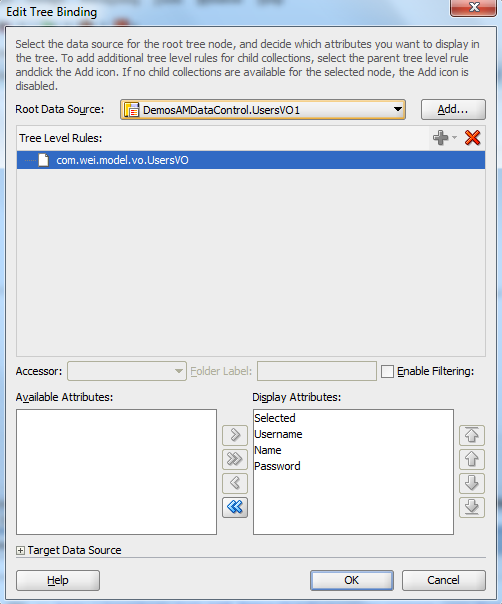Confirm with the OK button
Viewport: 502px width, 604px height.
coord(352,580)
